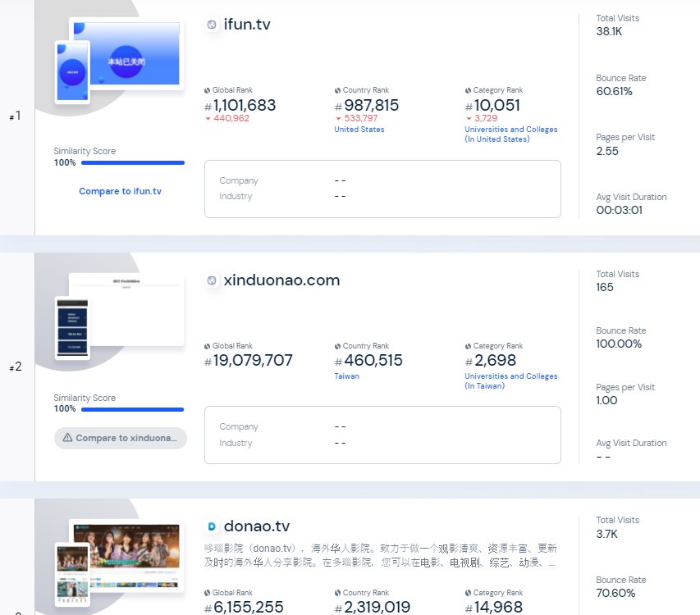Click category rank value #14,968
Screen dimensions: 700x615
(x=494, y=607)
